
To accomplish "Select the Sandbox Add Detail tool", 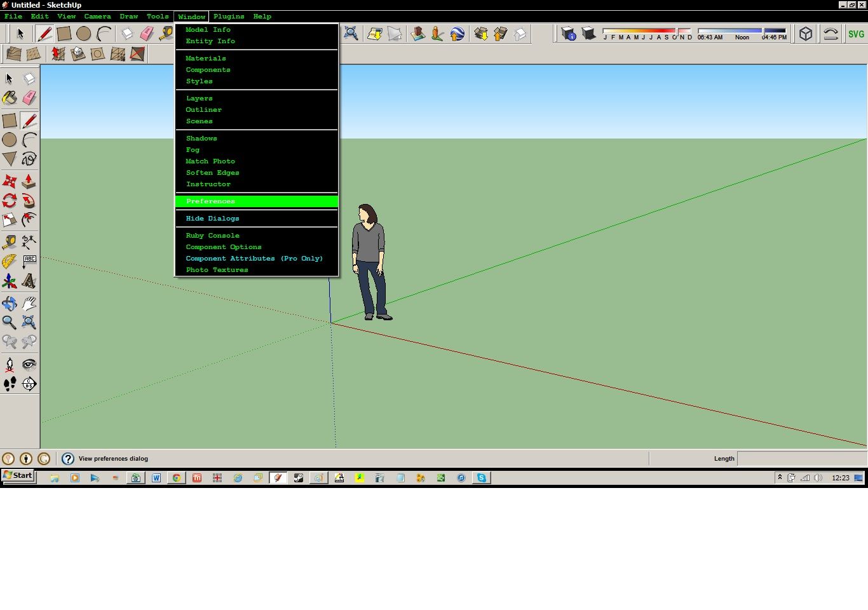I will point(118,54).
